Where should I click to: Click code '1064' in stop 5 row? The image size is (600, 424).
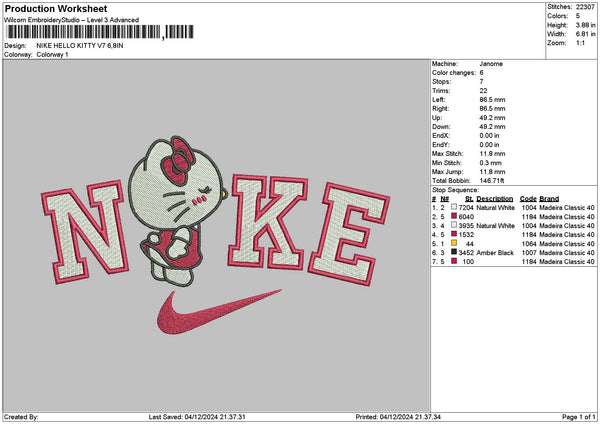tap(529, 243)
